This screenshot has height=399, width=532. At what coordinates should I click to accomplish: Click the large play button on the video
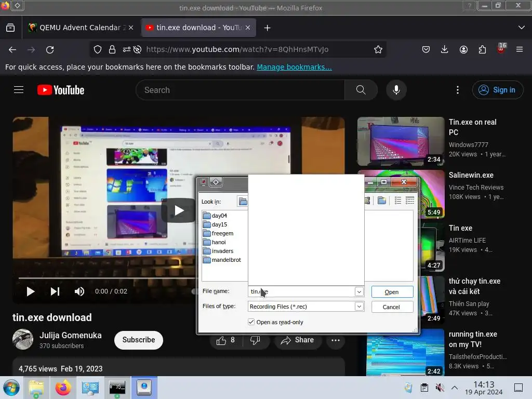click(x=179, y=210)
